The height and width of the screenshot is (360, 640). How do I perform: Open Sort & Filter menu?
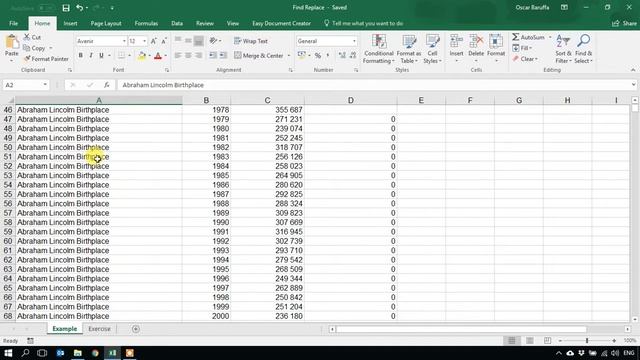[563, 49]
